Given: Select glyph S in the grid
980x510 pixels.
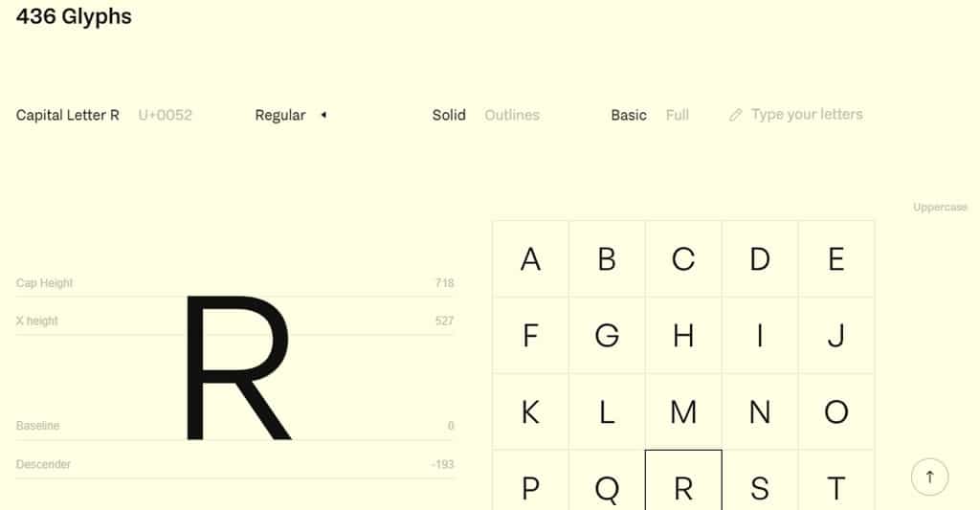Looking at the screenshot, I should [x=760, y=480].
